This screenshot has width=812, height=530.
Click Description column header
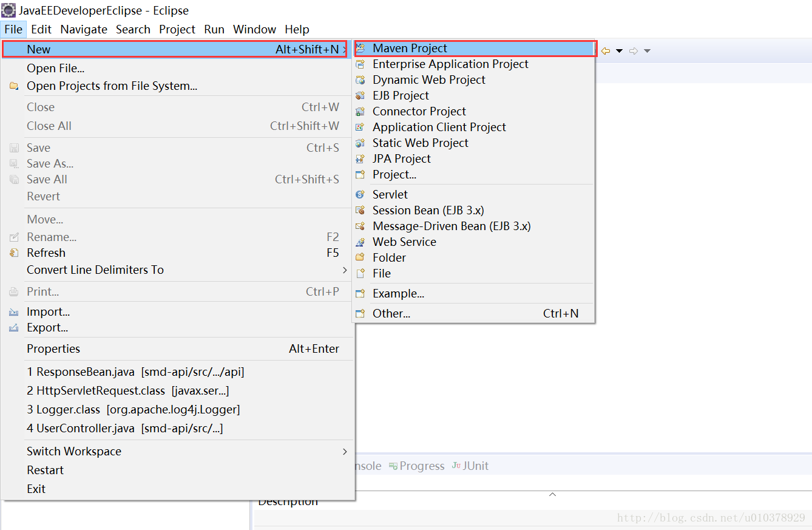[288, 502]
